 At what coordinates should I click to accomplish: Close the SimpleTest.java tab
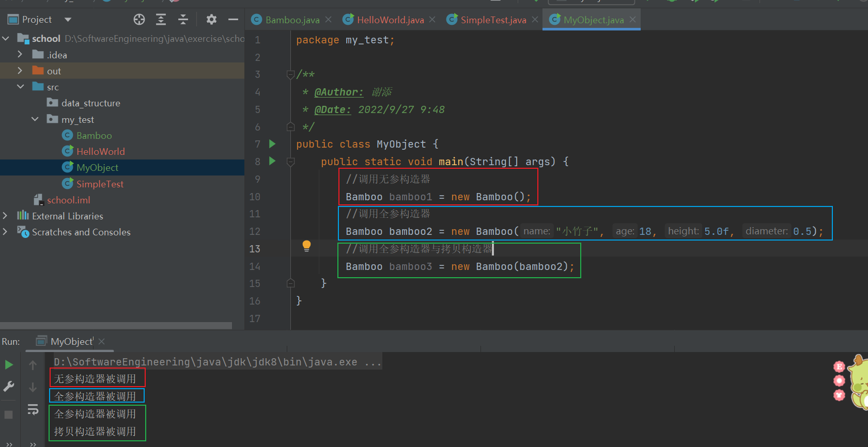point(535,20)
